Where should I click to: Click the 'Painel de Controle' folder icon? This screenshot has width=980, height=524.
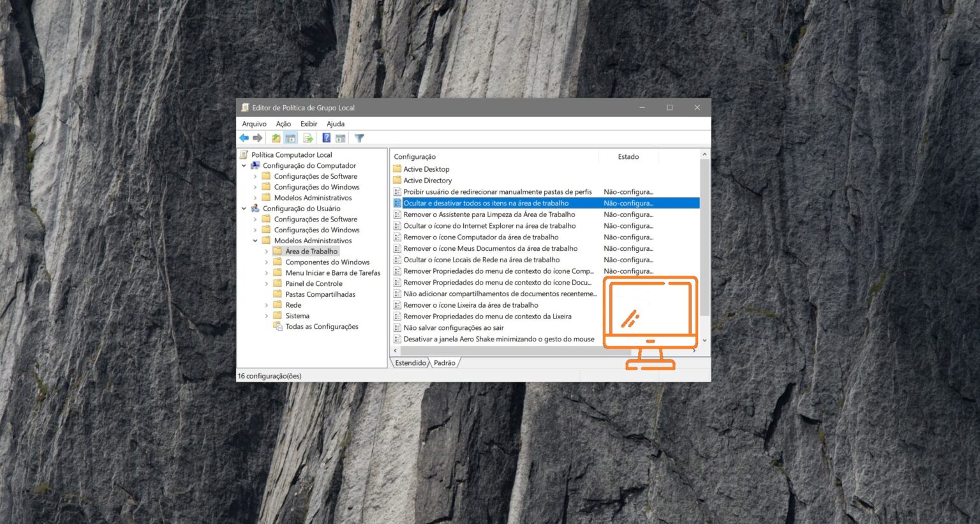coord(277,283)
